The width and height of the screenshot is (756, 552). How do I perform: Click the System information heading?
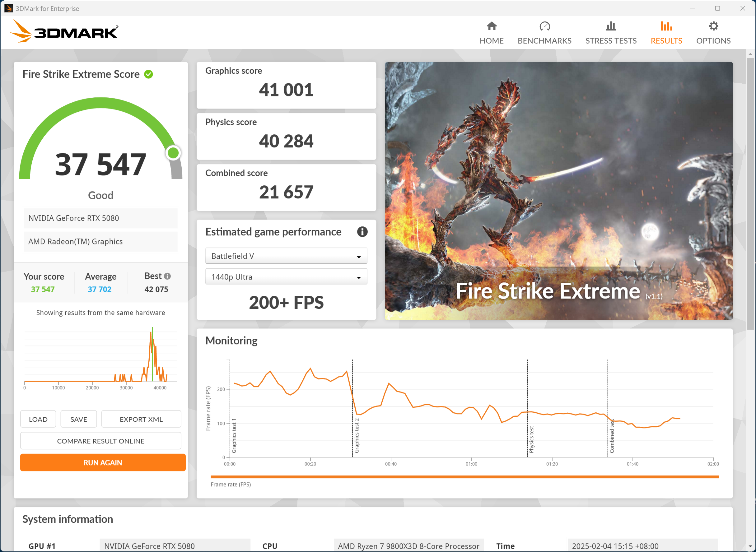68,519
